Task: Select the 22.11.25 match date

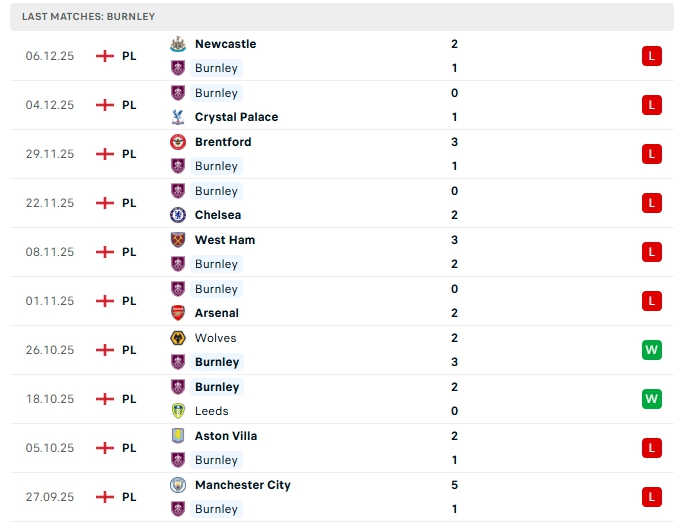Action: click(50, 203)
